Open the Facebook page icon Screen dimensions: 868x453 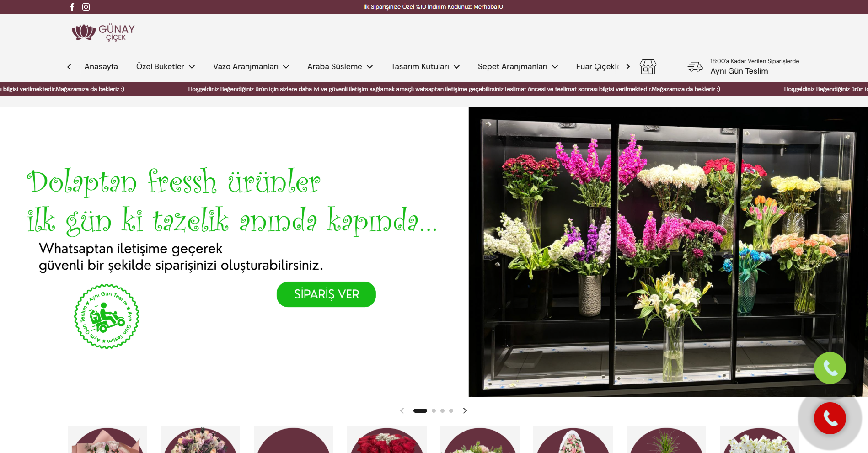pos(72,7)
